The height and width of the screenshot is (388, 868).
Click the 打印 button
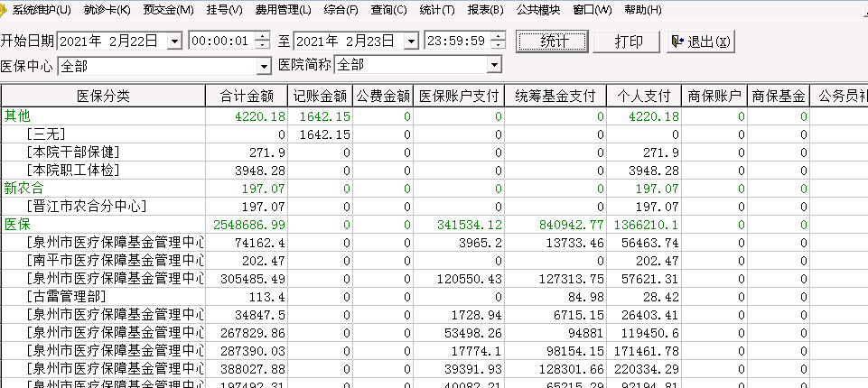[x=627, y=42]
